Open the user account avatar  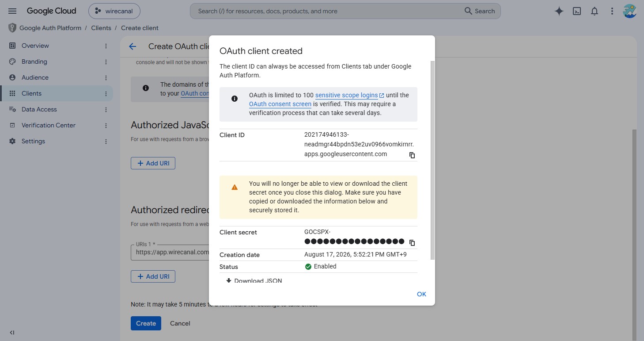coord(629,11)
